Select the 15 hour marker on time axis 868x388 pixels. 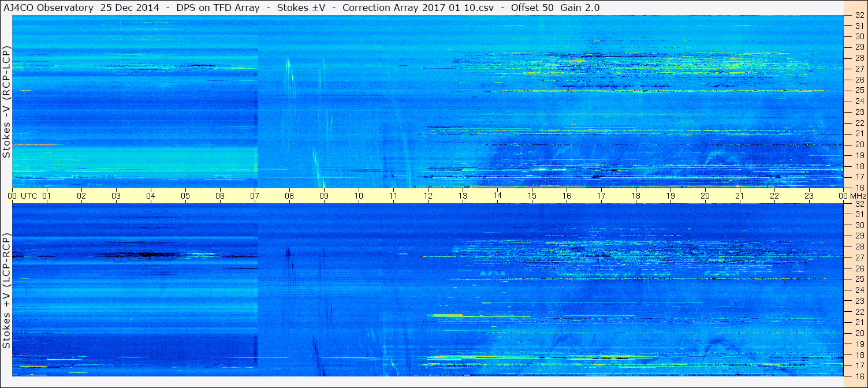click(x=532, y=196)
